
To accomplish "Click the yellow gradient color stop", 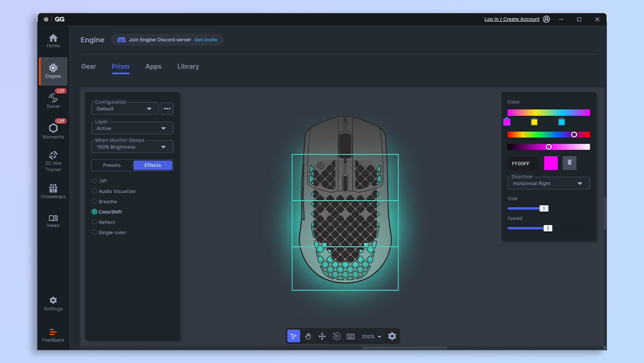I will point(534,122).
